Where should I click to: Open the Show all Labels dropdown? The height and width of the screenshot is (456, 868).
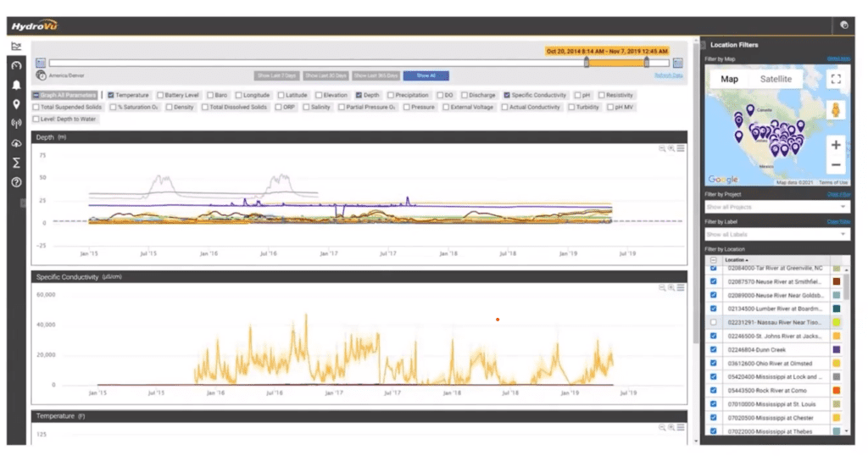tap(776, 234)
